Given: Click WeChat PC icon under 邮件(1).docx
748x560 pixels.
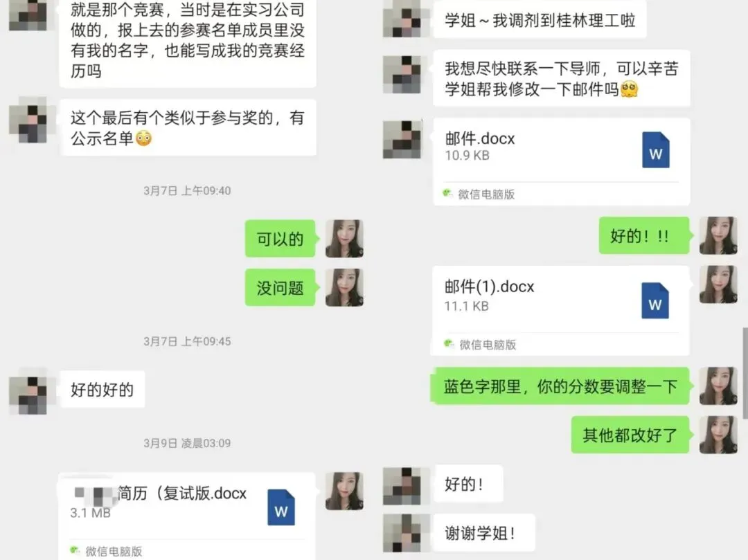Looking at the screenshot, I should click(448, 343).
